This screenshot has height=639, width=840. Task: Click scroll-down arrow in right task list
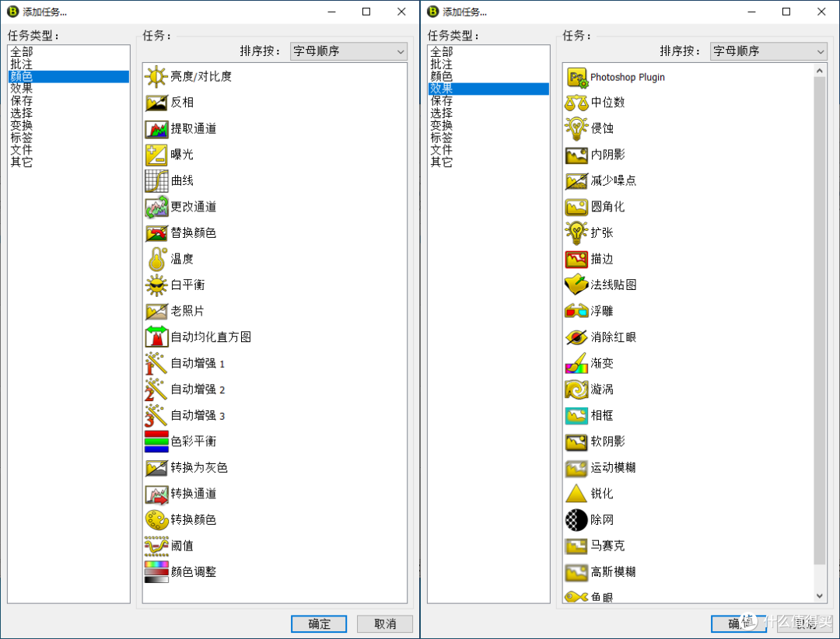click(x=820, y=596)
